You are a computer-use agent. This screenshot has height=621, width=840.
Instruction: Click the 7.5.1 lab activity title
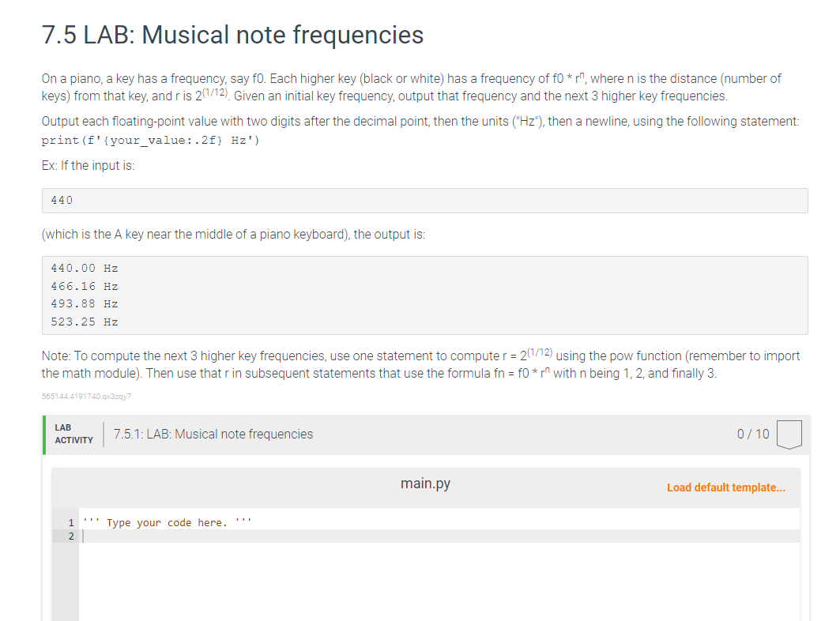(x=213, y=434)
